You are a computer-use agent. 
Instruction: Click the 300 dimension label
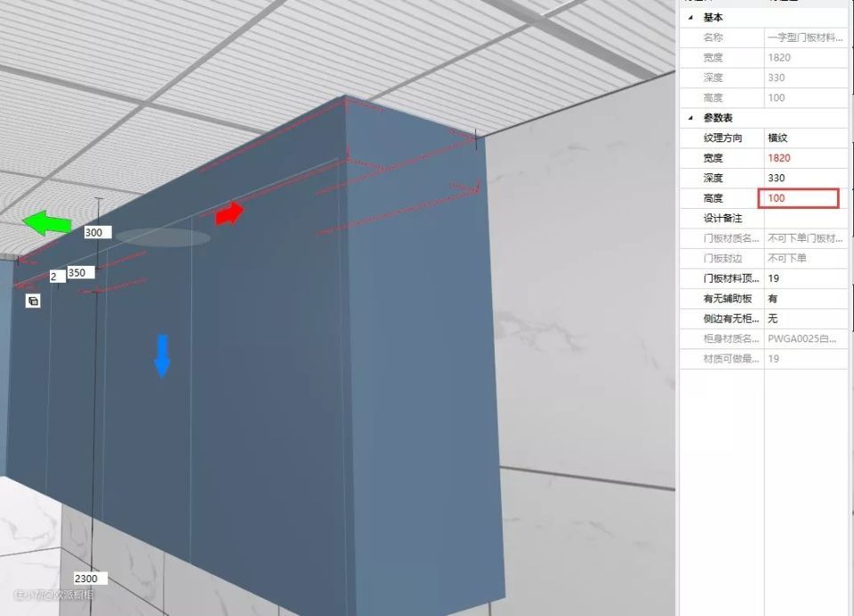pyautogui.click(x=93, y=233)
